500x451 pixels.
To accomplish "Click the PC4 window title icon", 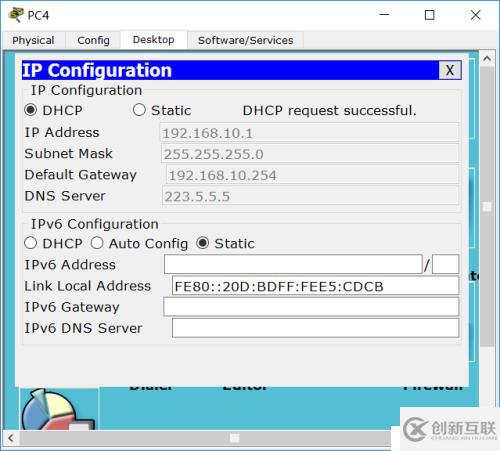I will point(16,15).
